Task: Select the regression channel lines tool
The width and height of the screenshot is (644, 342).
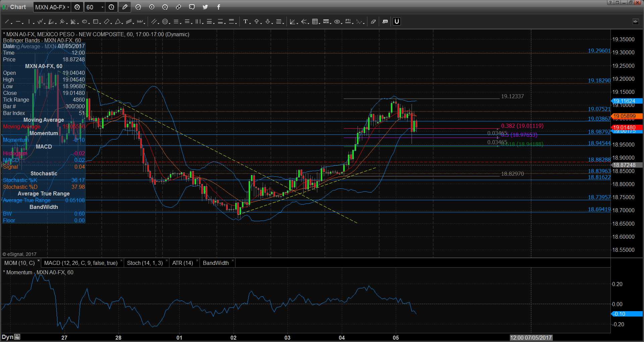Action: tap(129, 22)
